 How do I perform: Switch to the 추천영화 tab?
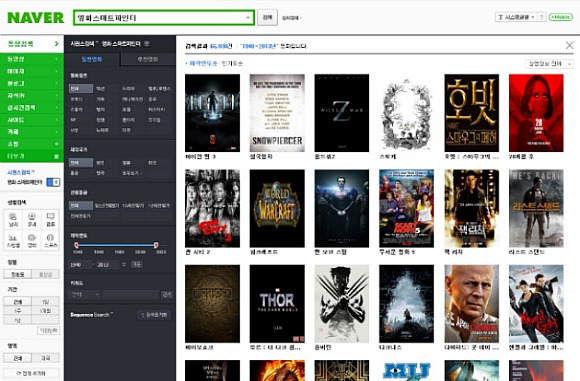click(x=148, y=59)
